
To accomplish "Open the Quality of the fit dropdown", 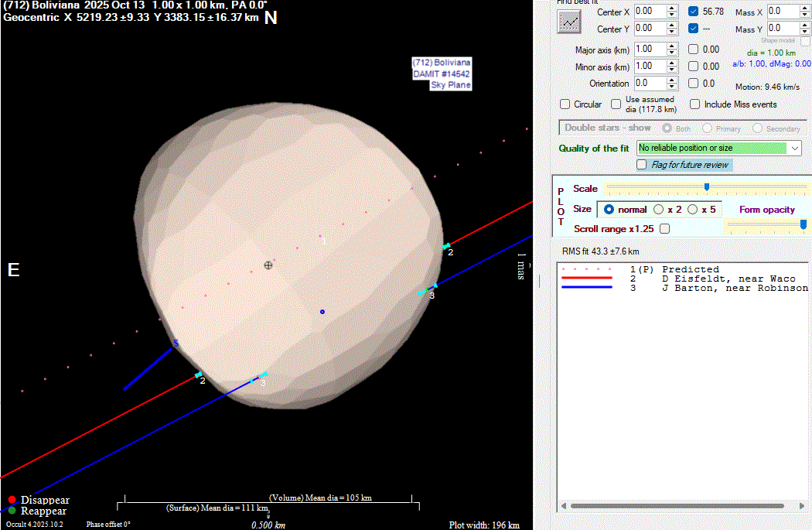I will [x=796, y=148].
